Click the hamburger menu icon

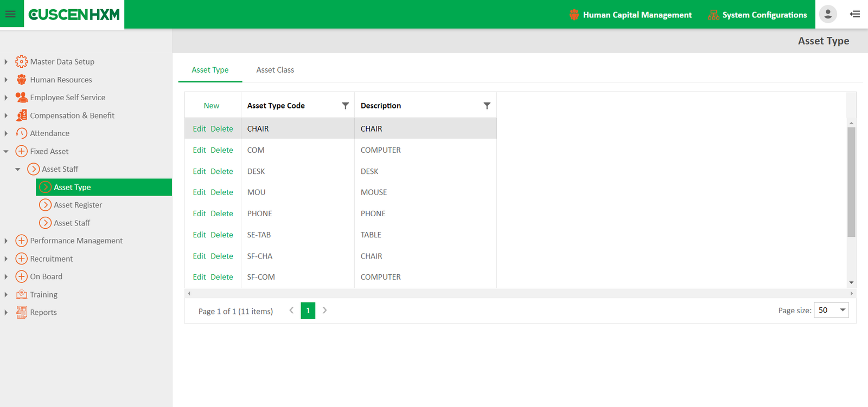pyautogui.click(x=10, y=14)
